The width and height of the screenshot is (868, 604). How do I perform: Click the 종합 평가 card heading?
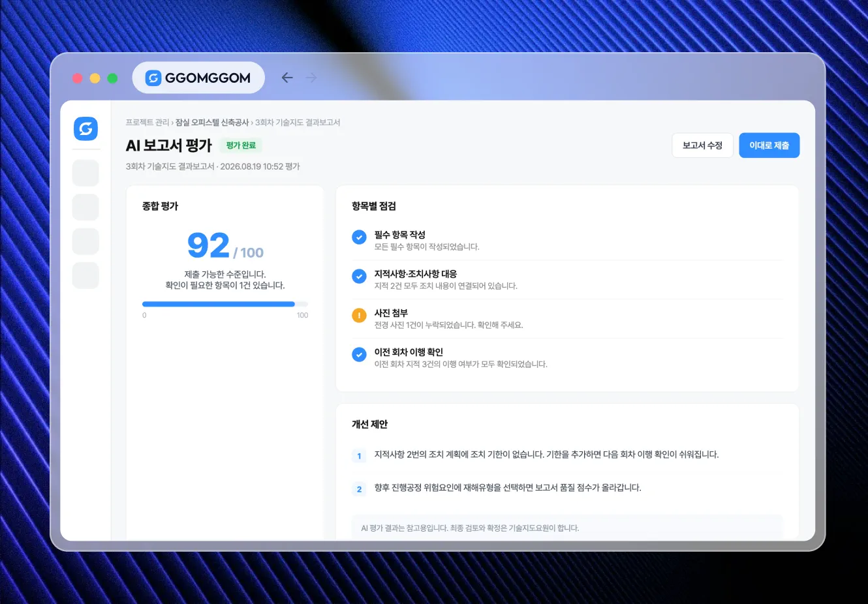tap(160, 206)
